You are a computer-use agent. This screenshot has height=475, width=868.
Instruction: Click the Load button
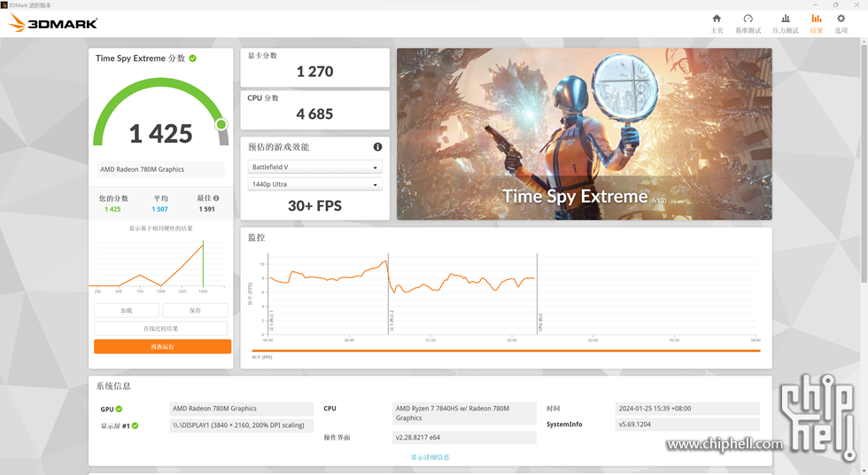click(126, 310)
